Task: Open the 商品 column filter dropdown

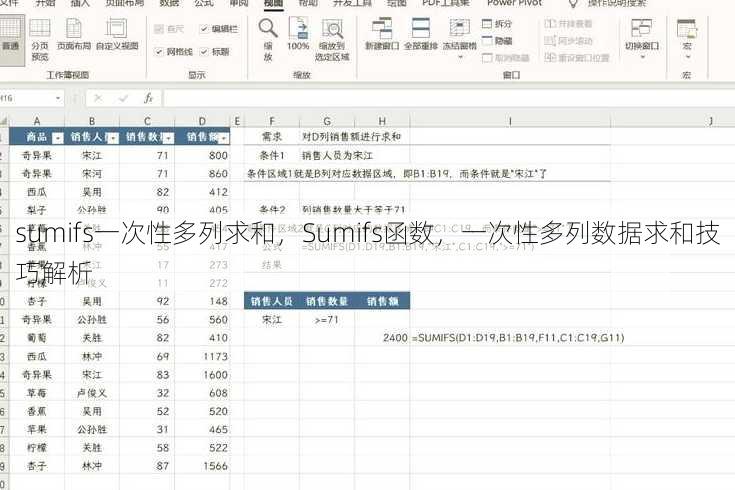Action: [x=58, y=138]
